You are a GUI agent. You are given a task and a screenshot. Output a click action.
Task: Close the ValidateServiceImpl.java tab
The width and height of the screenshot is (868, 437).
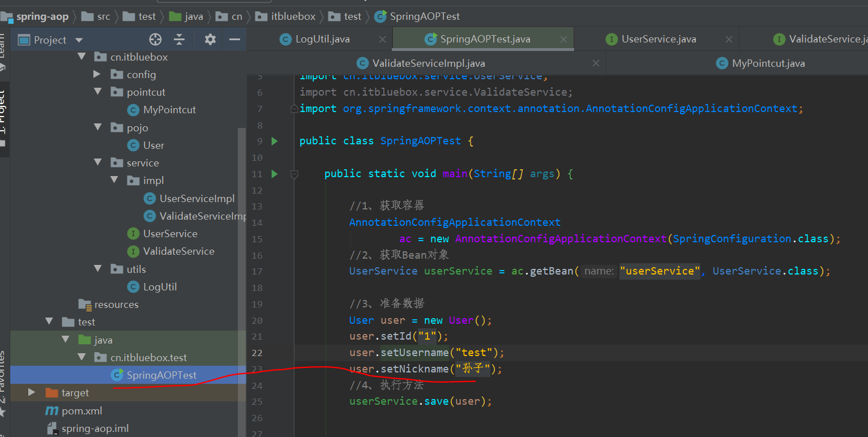coord(595,63)
